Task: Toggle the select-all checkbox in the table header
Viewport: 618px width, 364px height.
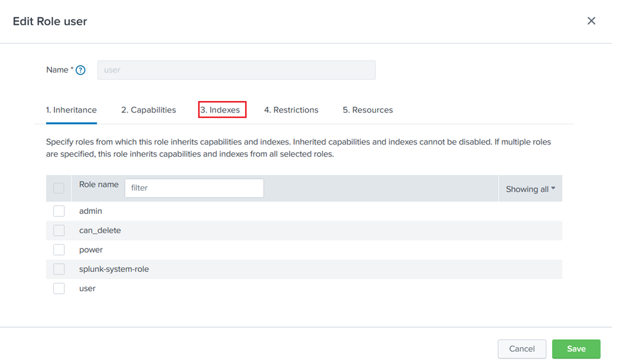Action: tap(59, 187)
